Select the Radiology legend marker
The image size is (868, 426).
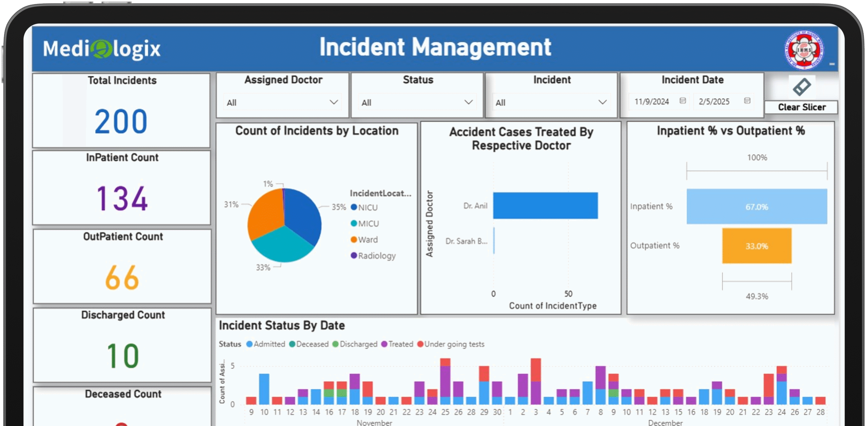(354, 255)
